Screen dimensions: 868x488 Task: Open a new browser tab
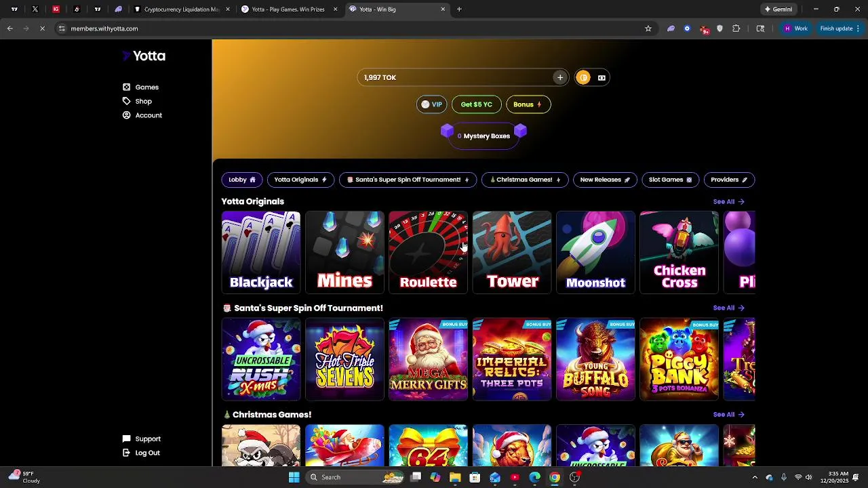pos(459,9)
